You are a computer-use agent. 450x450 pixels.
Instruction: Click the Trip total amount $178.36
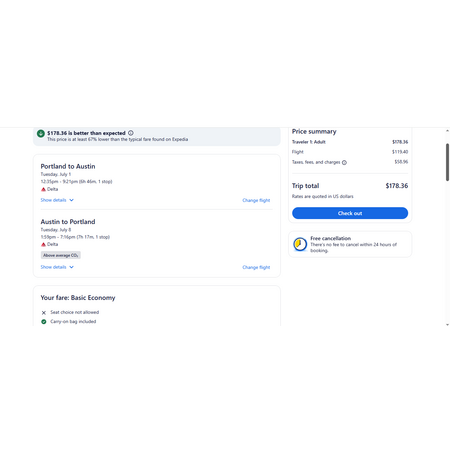397,186
